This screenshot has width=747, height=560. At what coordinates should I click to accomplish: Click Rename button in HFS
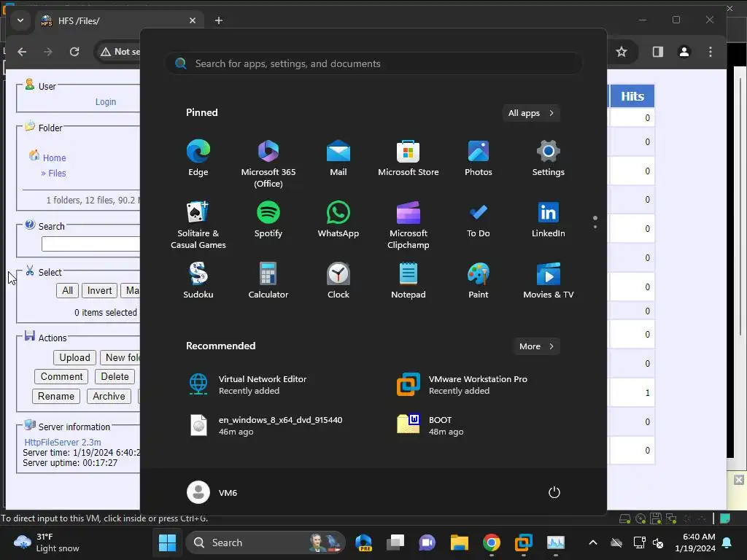tap(55, 396)
